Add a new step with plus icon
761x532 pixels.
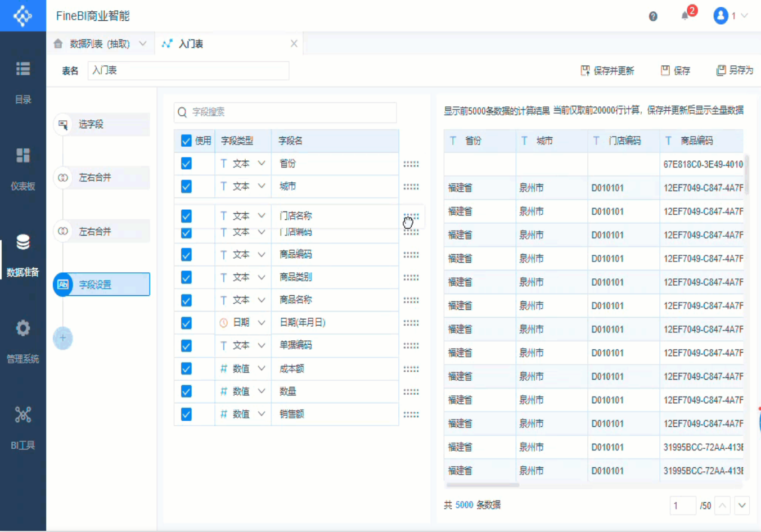pos(63,338)
